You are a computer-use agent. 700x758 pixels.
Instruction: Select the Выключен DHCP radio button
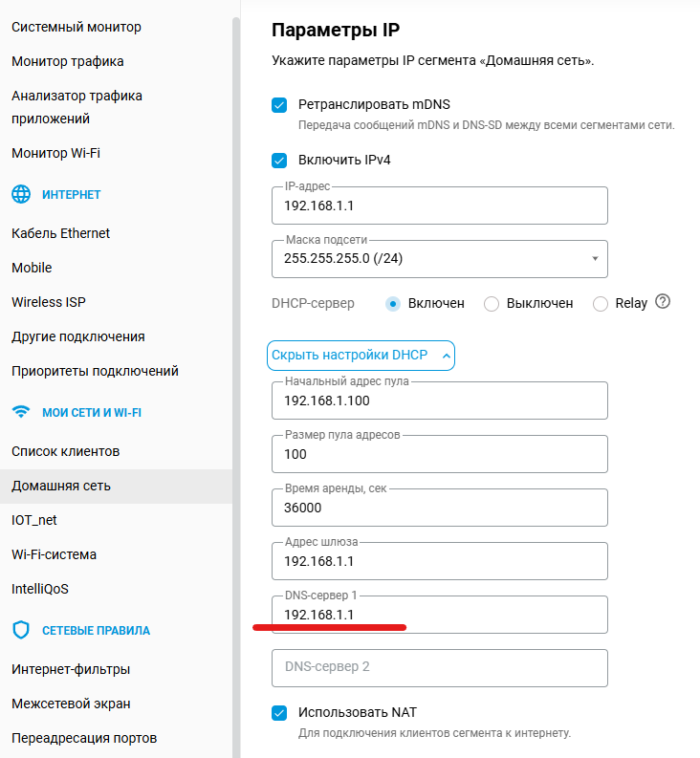click(492, 304)
